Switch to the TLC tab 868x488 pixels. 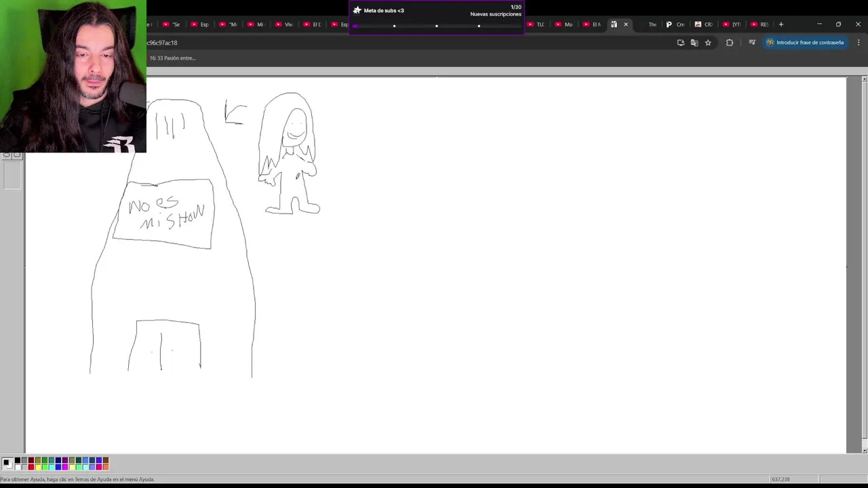pyautogui.click(x=536, y=24)
